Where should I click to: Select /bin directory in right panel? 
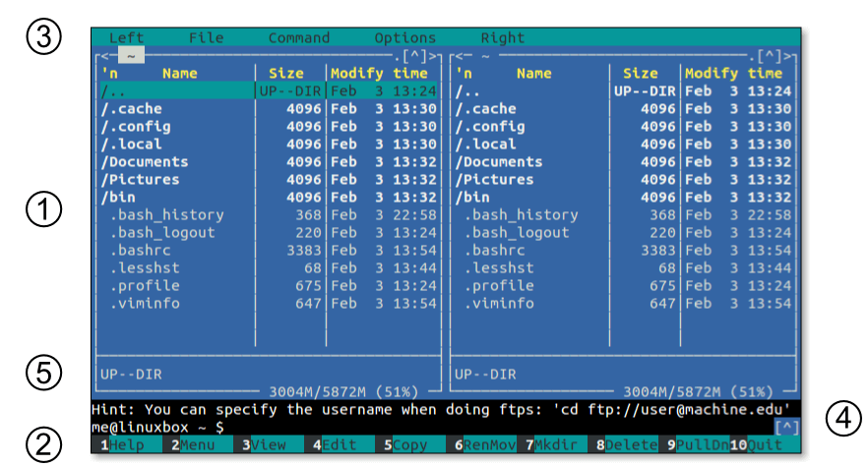point(623,197)
